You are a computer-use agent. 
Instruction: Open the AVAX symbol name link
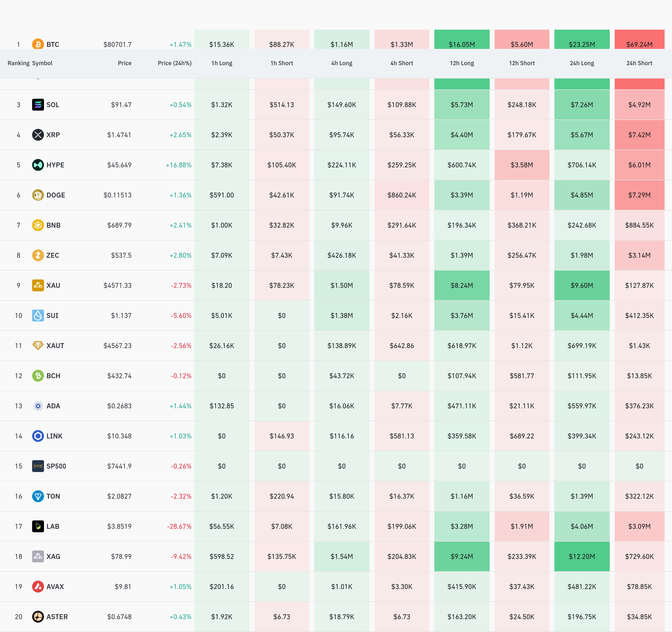[55, 586]
